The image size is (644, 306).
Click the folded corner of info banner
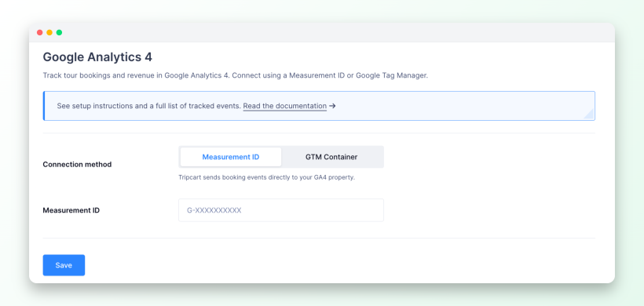tap(589, 114)
